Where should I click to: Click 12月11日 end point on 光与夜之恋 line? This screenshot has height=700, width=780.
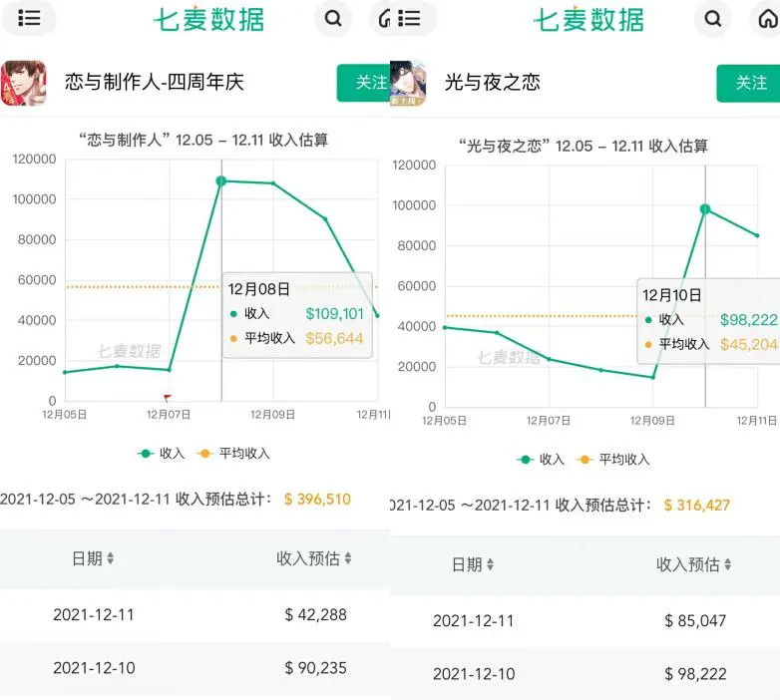coord(758,235)
